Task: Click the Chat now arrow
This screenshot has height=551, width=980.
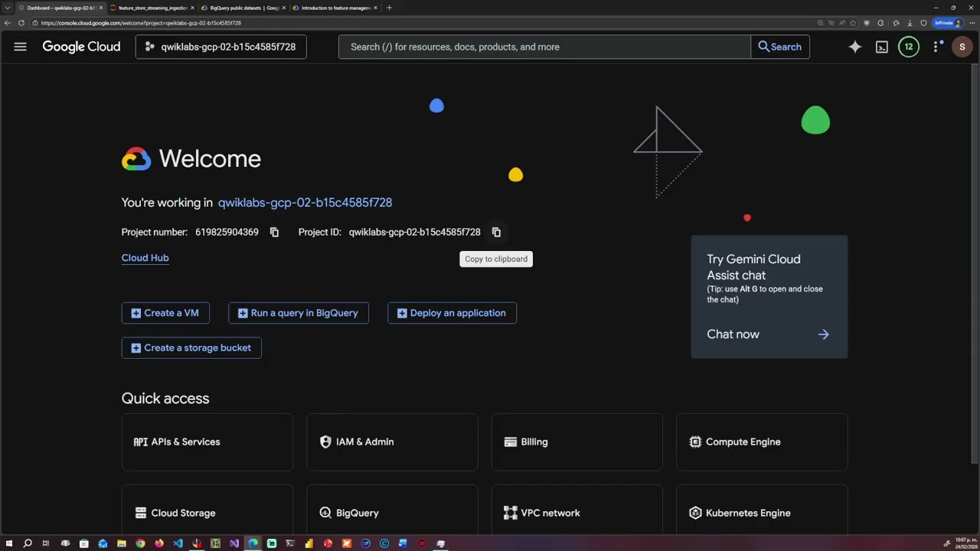Action: point(823,334)
